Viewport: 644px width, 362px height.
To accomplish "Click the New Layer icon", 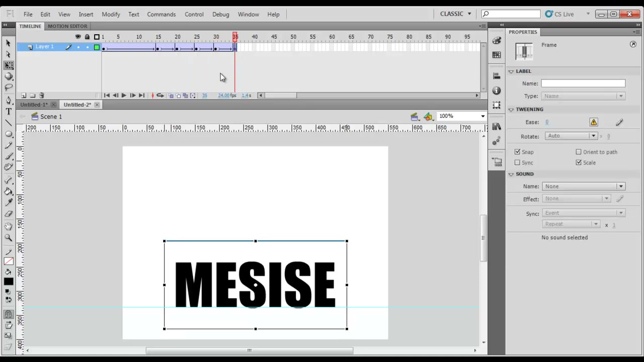I will click(x=24, y=96).
